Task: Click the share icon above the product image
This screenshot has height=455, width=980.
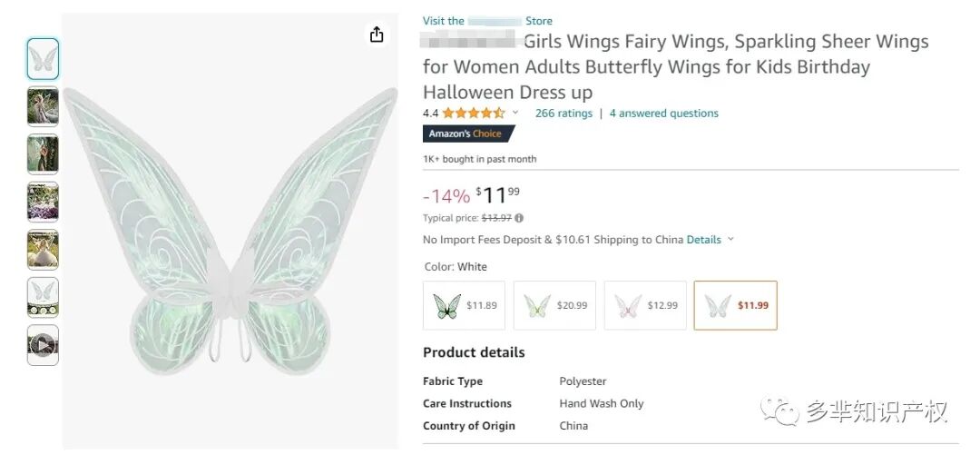Action: click(x=377, y=35)
